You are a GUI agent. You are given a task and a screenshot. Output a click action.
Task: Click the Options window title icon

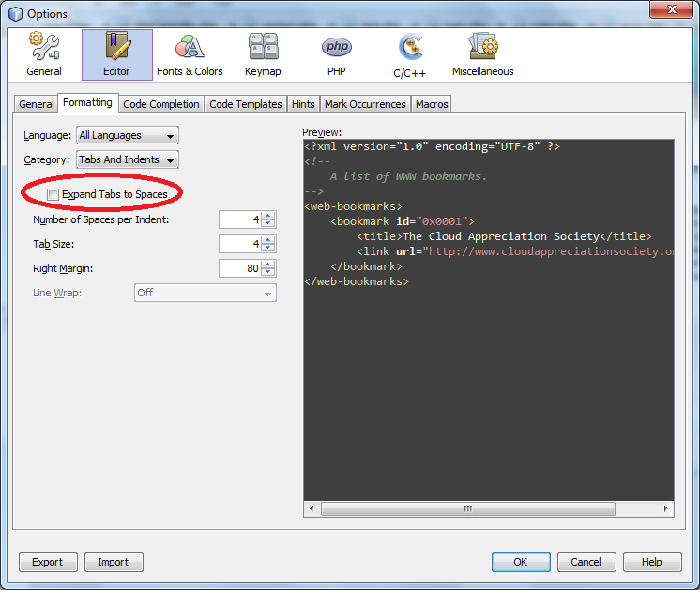tap(16, 14)
